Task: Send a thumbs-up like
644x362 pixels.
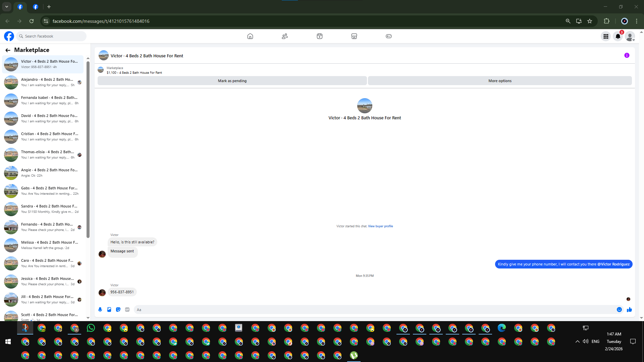Action: click(x=629, y=310)
